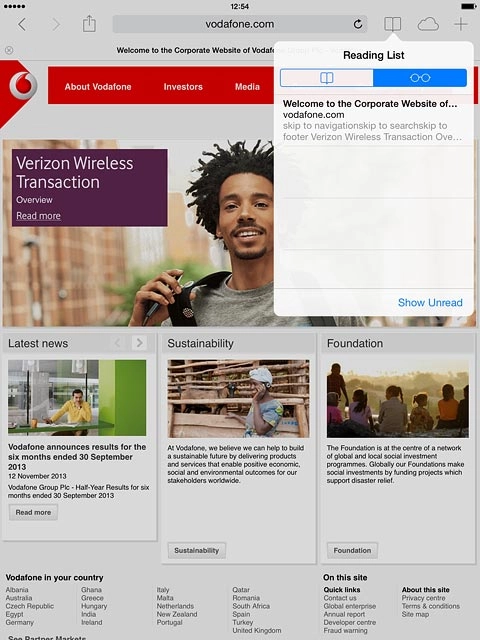The image size is (480, 640).
Task: Click the Vodafone logo
Action: click(x=23, y=86)
